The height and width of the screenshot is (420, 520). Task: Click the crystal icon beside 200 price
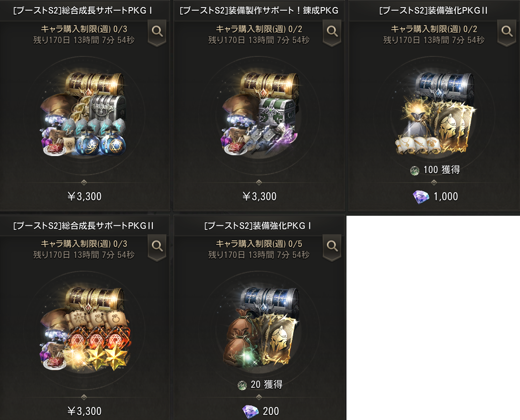250,411
